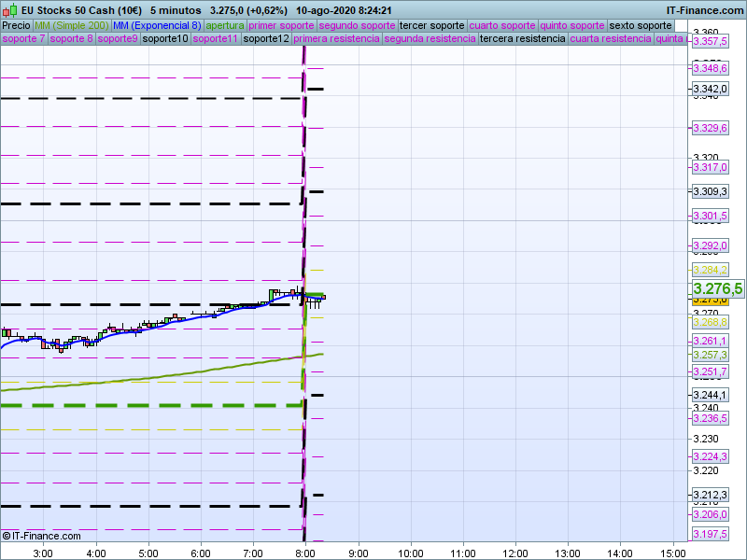Click the MM (Exponencial 8) label
747x560 pixels.
coord(156,25)
